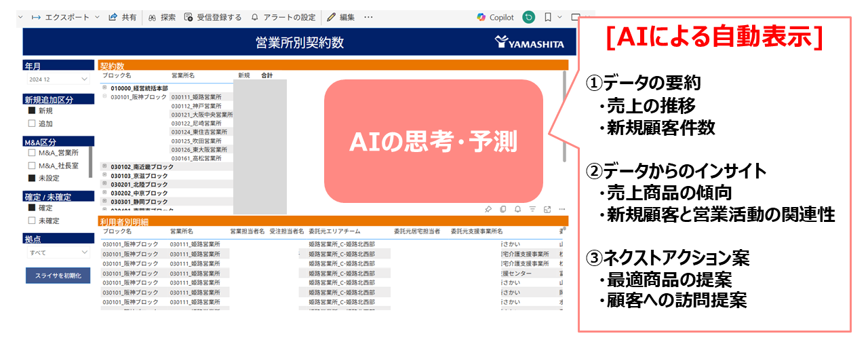Screen dimensions: 868x338
Task: Enter focus mode for the visual
Action: (547, 209)
